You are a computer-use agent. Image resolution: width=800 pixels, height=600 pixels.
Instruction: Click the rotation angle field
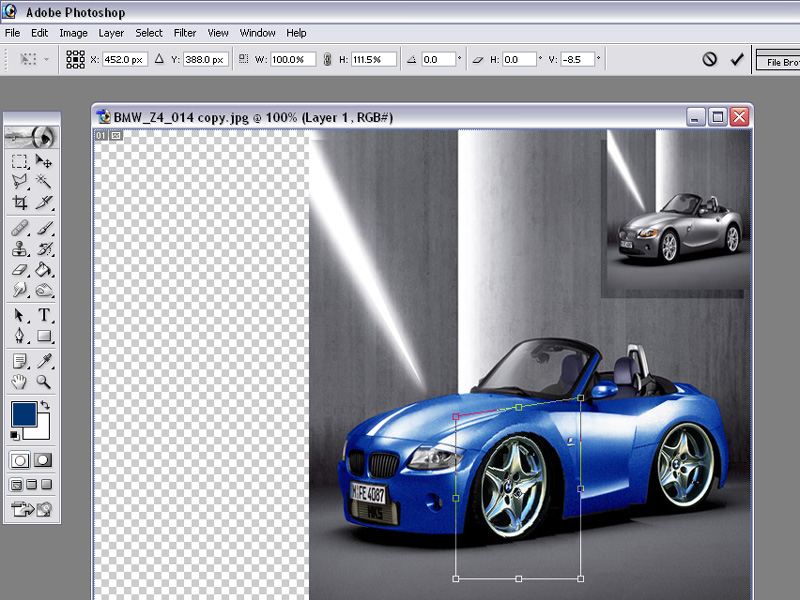(x=438, y=59)
